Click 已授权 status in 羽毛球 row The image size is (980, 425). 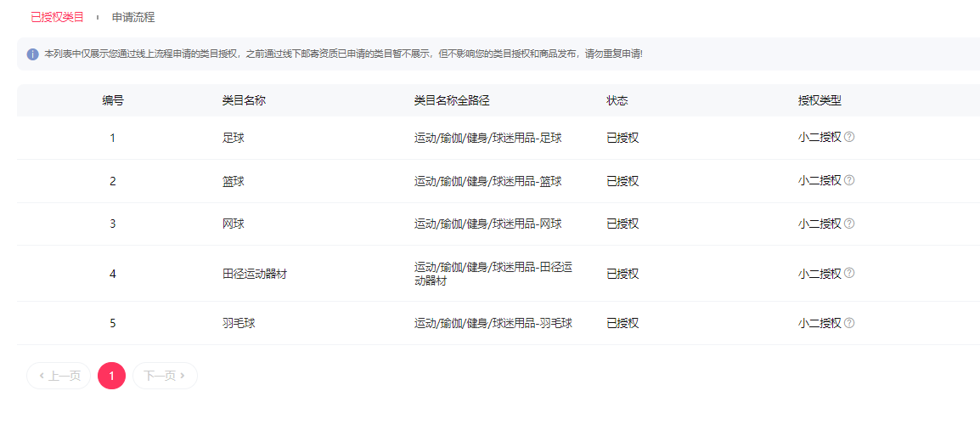coord(622,323)
